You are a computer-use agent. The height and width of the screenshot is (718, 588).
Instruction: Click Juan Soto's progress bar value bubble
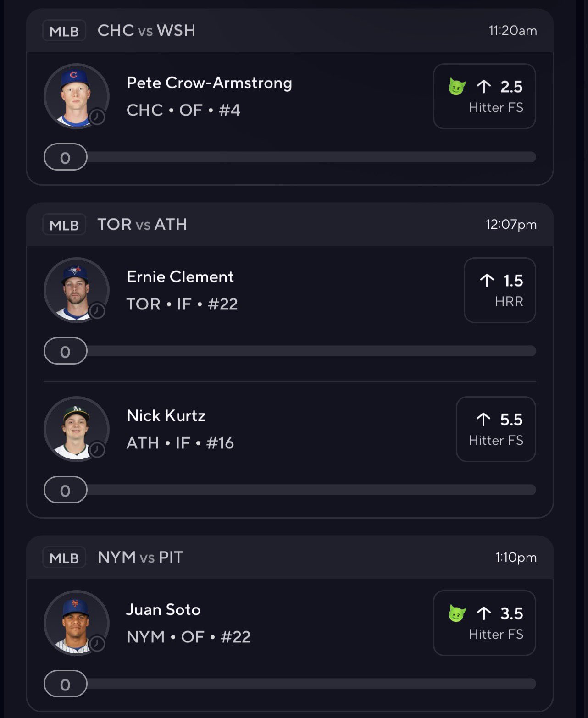point(65,684)
